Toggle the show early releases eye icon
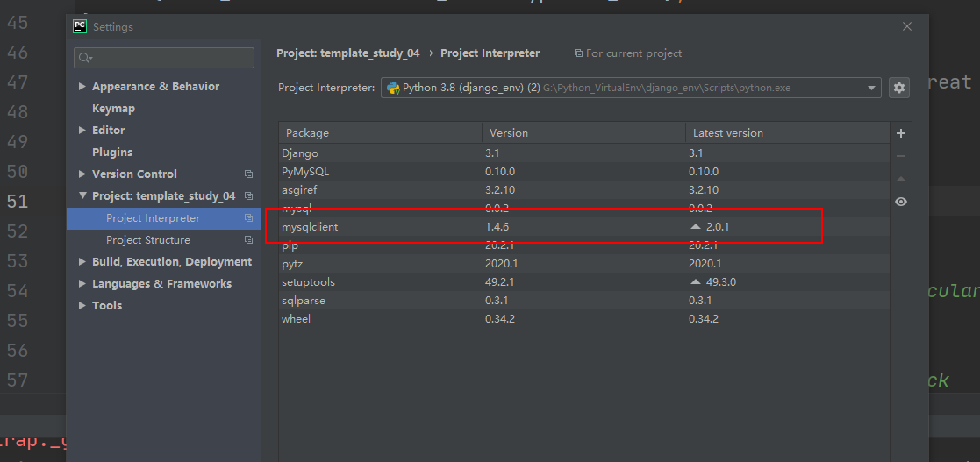Viewport: 980px width, 462px height. 901,202
